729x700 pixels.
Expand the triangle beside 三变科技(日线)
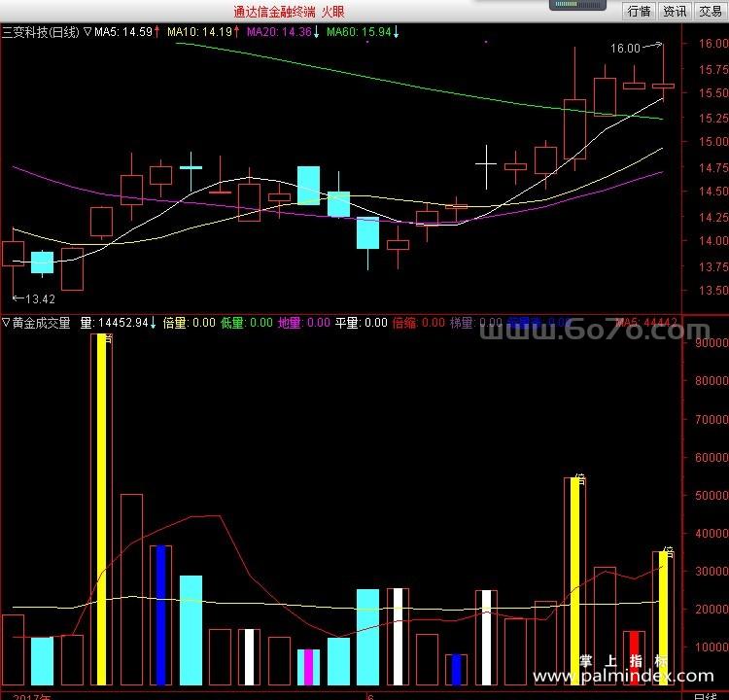tap(87, 32)
